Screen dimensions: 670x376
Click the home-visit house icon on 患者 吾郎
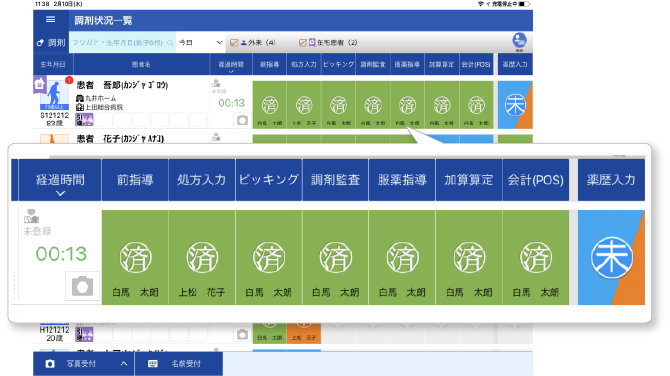[39, 85]
